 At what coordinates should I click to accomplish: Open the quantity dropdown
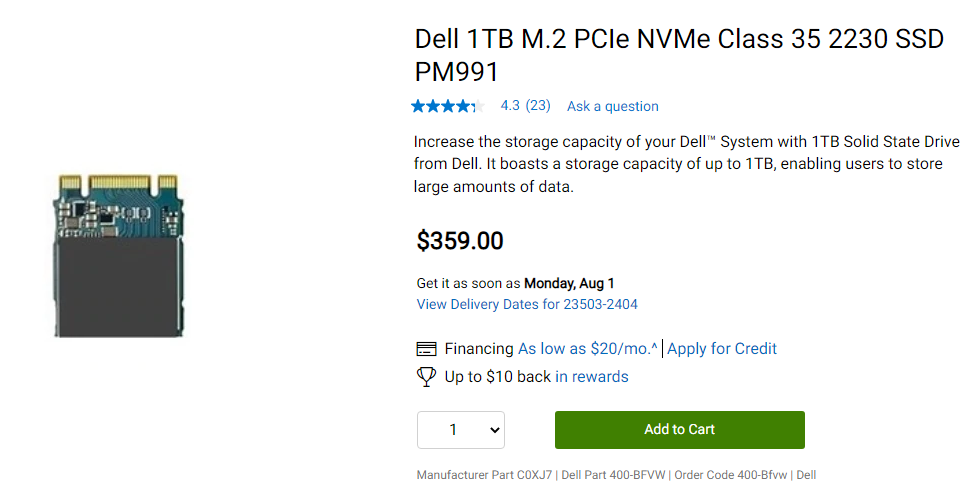coord(461,430)
